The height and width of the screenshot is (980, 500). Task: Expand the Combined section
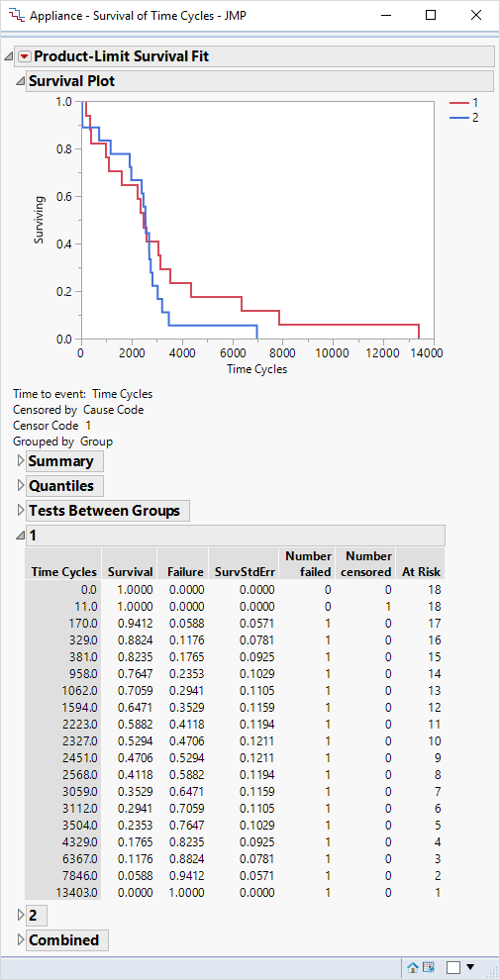pyautogui.click(x=21, y=940)
